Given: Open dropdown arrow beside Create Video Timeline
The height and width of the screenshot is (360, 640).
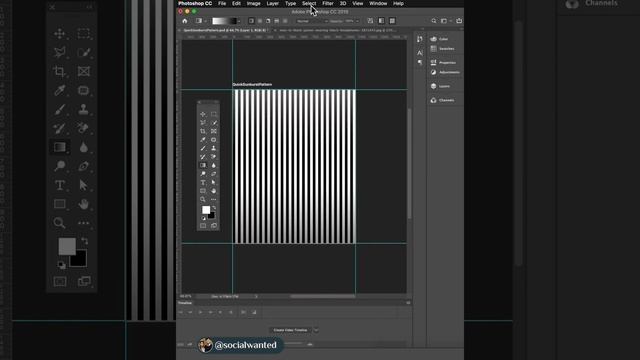Looking at the screenshot, I should (x=316, y=330).
